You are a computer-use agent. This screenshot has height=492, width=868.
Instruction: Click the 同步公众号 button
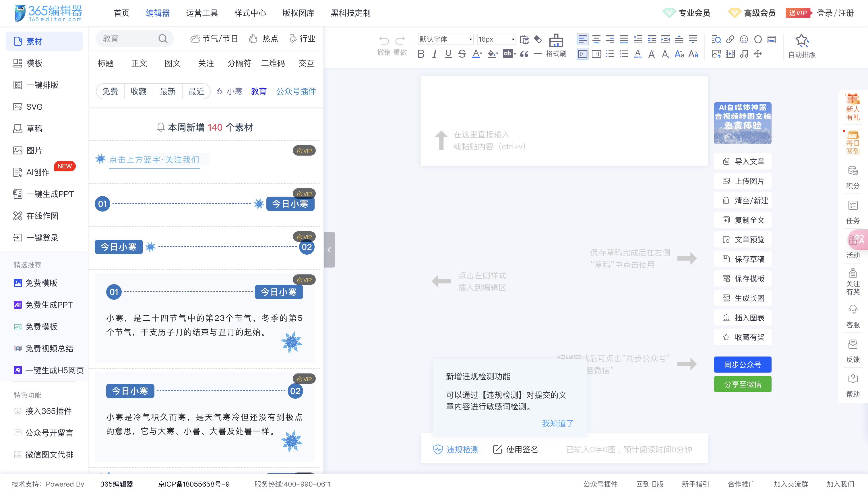(x=742, y=364)
